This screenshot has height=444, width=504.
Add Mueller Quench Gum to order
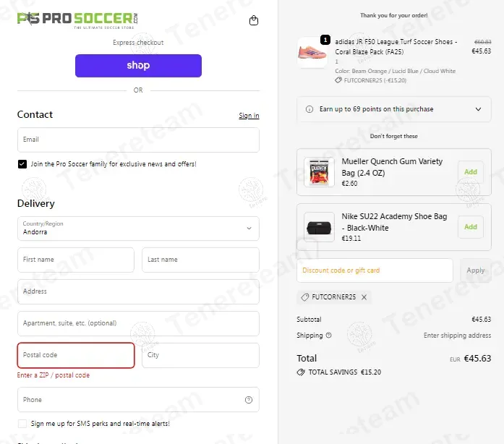click(471, 172)
